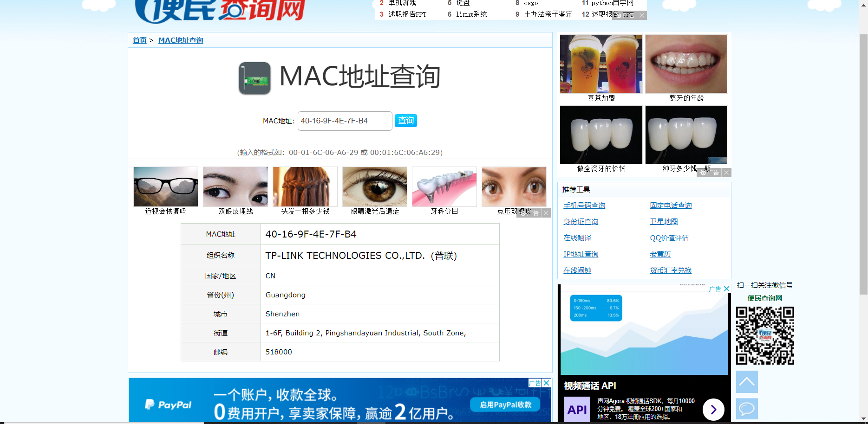
Task: Click the WeChat QR code
Action: (765, 335)
